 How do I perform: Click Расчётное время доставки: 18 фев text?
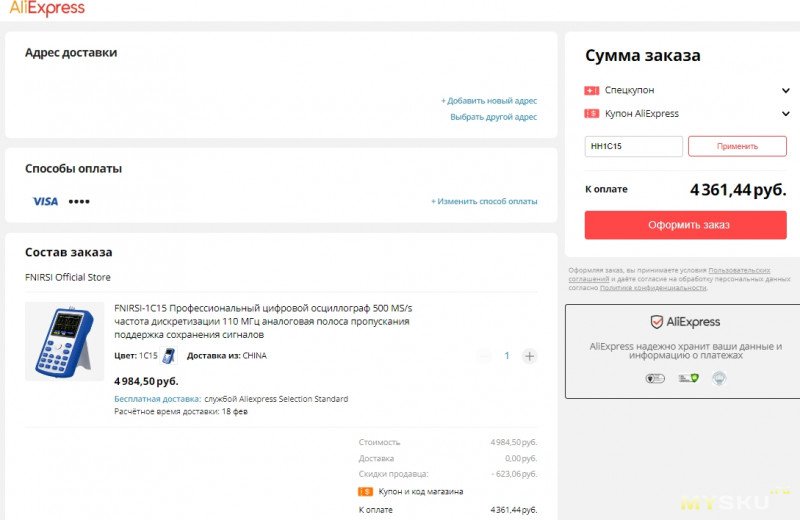(x=181, y=411)
